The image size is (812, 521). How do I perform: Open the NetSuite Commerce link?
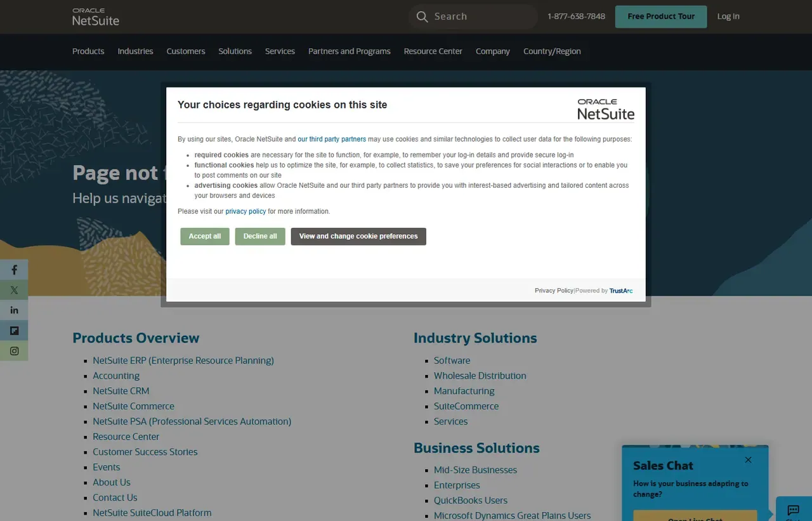[x=133, y=406]
